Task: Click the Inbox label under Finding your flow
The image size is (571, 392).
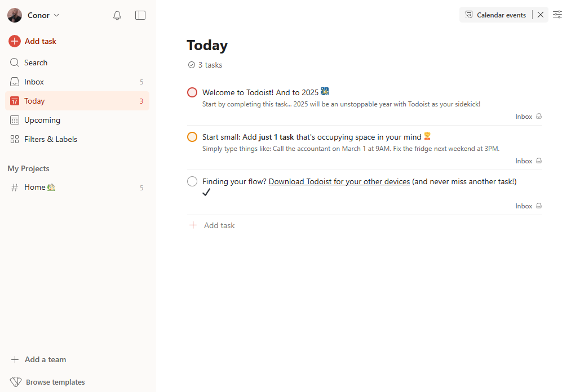Action: pyautogui.click(x=524, y=206)
